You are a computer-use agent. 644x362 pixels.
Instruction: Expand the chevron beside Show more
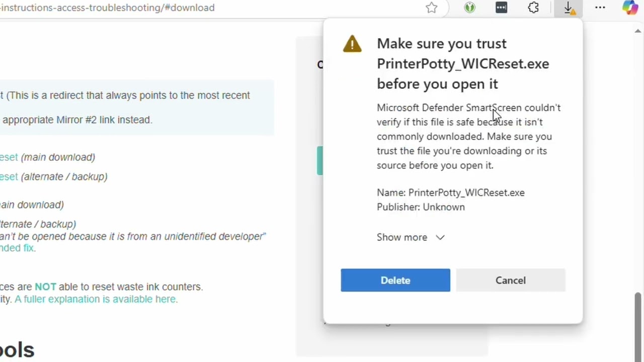coord(440,237)
